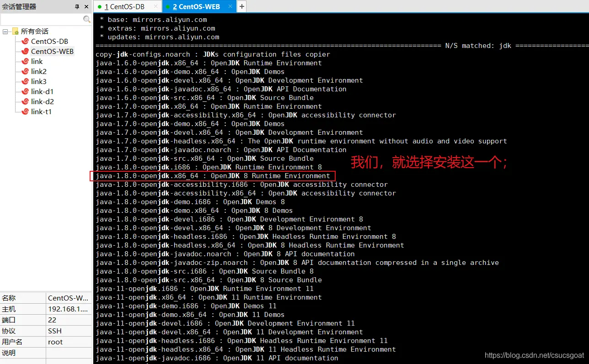Viewport: 589px width, 364px height.
Task: Click the session icon beside link-d1
Action: coord(26,92)
